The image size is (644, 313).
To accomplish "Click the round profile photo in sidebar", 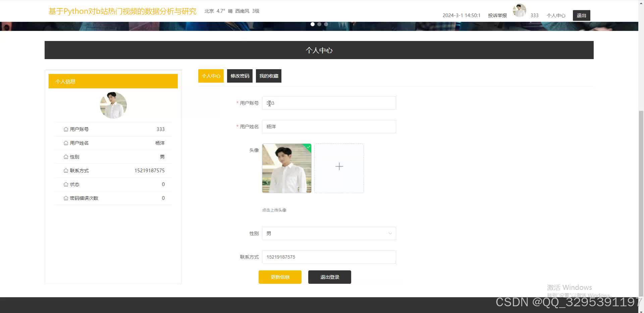I will point(113,105).
